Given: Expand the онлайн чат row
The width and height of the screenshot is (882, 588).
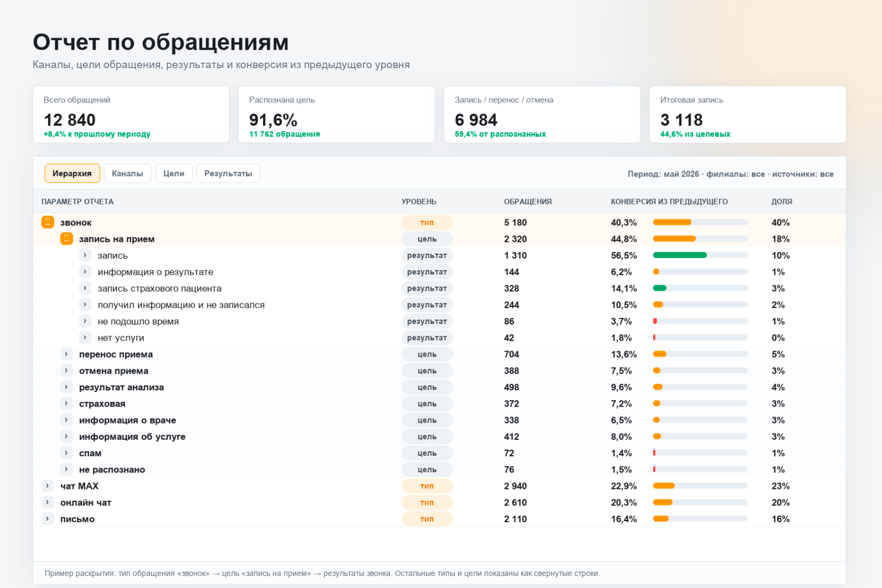Looking at the screenshot, I should pyautogui.click(x=47, y=503).
